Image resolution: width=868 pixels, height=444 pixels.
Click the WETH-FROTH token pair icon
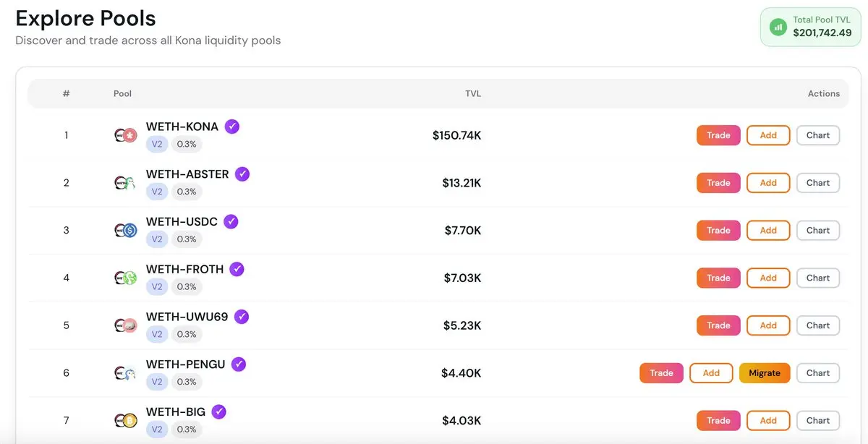click(x=126, y=278)
